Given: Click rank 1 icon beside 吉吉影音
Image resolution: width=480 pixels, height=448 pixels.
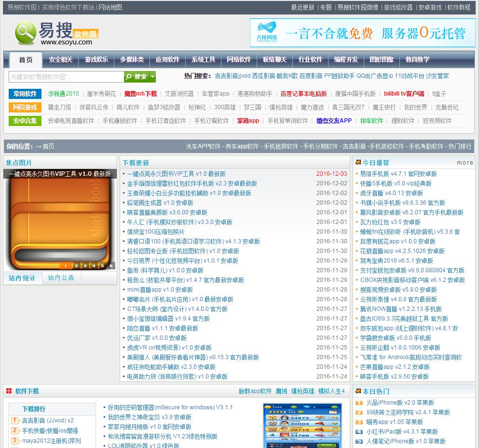Looking at the screenshot, I should [15, 420].
